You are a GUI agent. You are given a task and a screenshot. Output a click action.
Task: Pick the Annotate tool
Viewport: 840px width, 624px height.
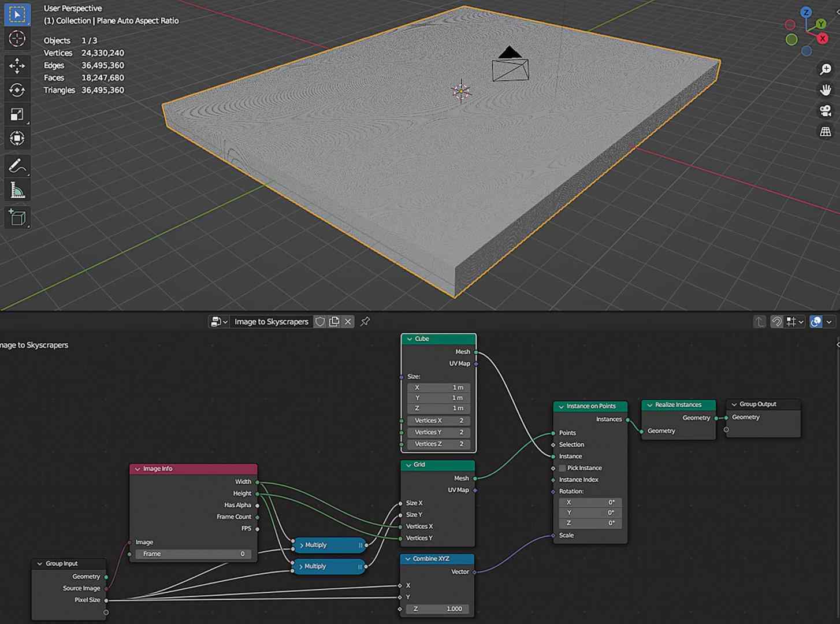(17, 166)
